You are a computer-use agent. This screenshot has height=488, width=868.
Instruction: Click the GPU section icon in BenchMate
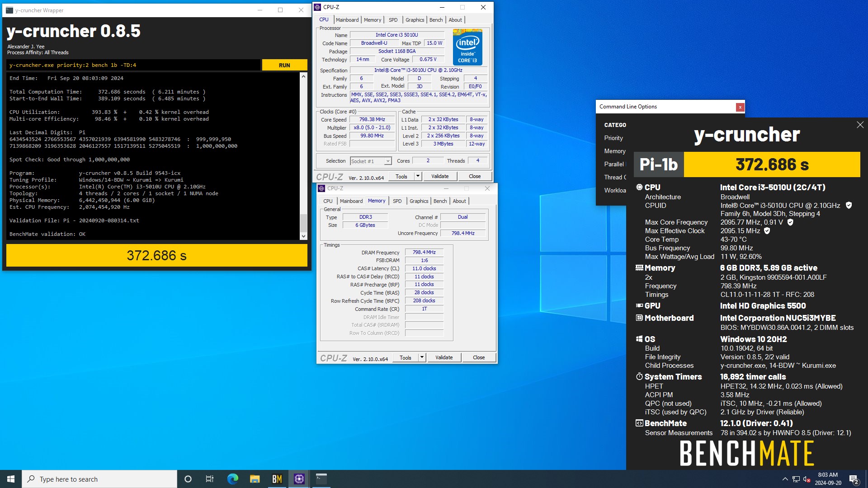click(x=639, y=306)
